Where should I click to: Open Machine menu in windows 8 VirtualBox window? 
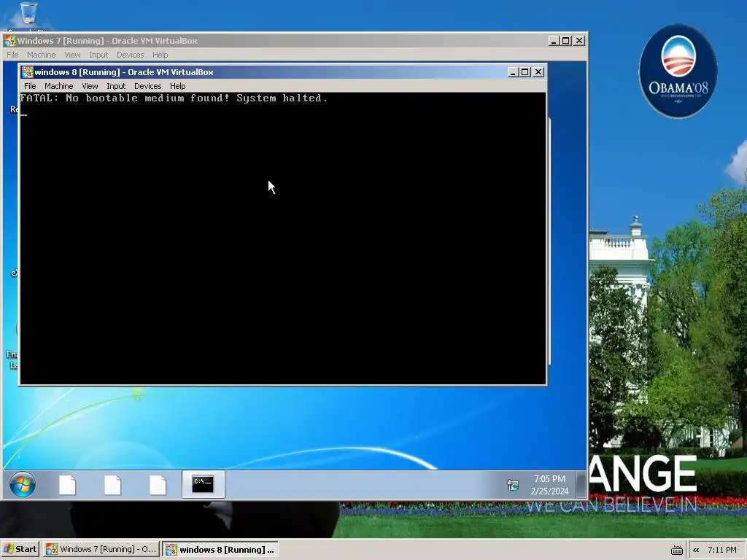pos(58,86)
